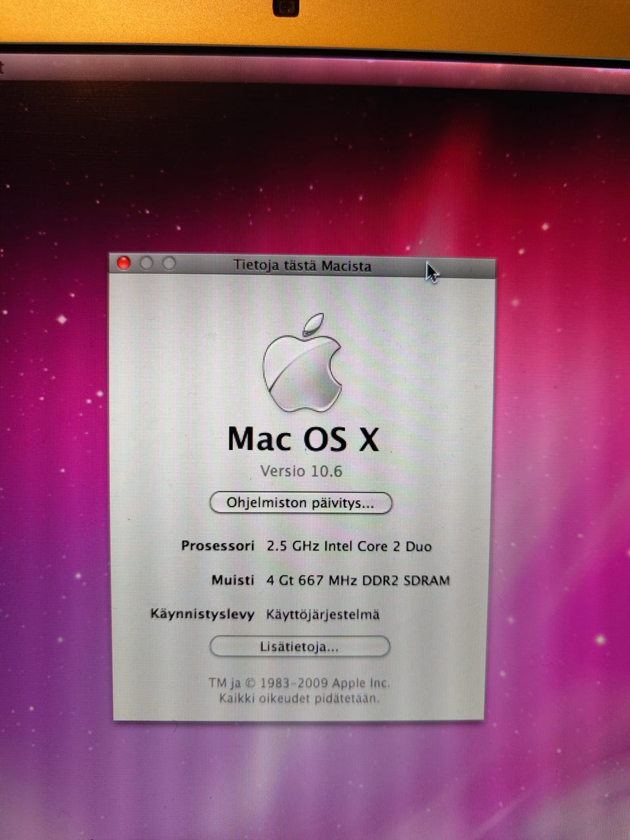Image resolution: width=630 pixels, height=840 pixels.
Task: Click the Apple logo image
Action: coord(303,362)
